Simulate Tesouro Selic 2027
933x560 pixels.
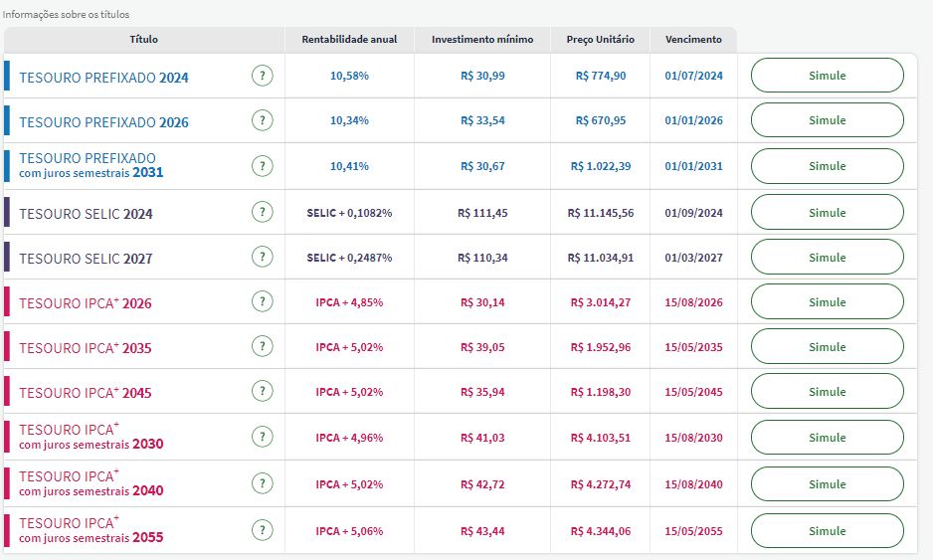click(828, 257)
